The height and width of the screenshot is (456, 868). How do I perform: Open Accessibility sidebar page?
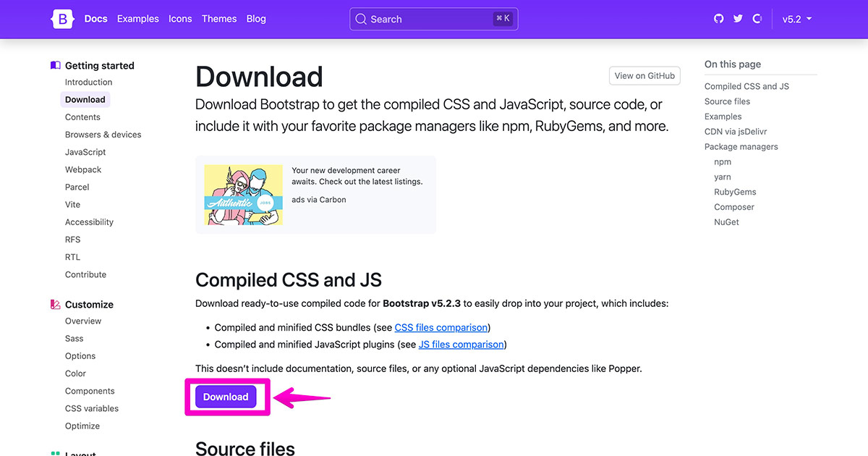(x=89, y=222)
